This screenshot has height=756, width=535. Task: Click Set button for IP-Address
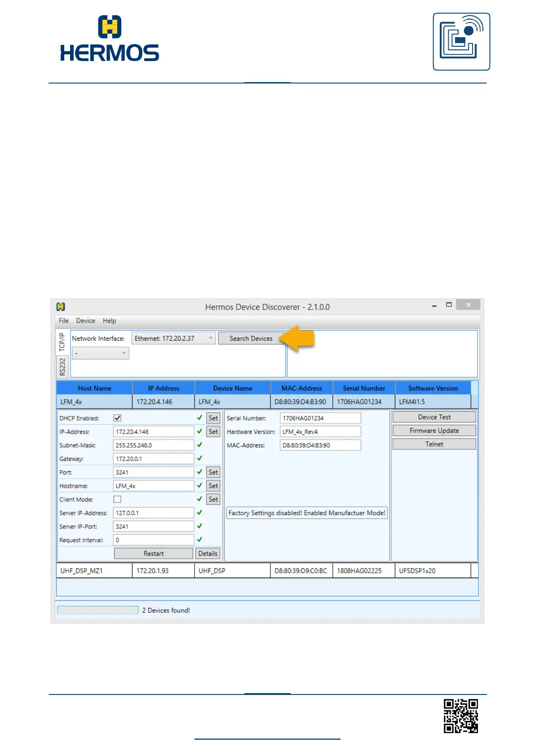[213, 431]
